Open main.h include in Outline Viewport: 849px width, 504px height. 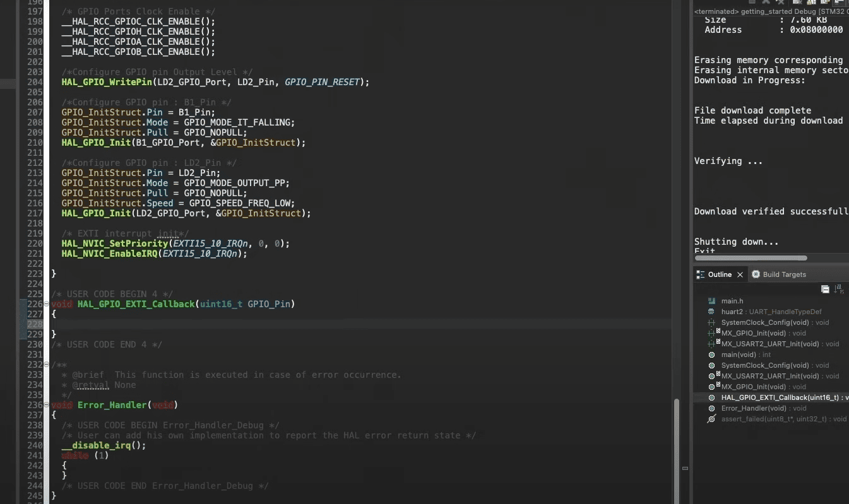click(732, 301)
